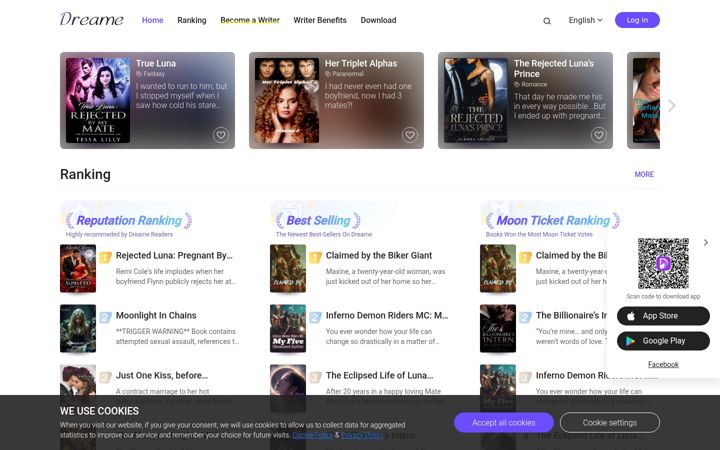Open Writer Benefits page

(320, 20)
